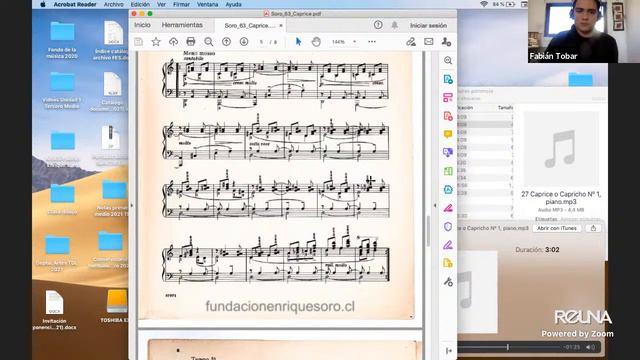640x360 pixels.
Task: Click the share with others person icon
Action: 447,42
